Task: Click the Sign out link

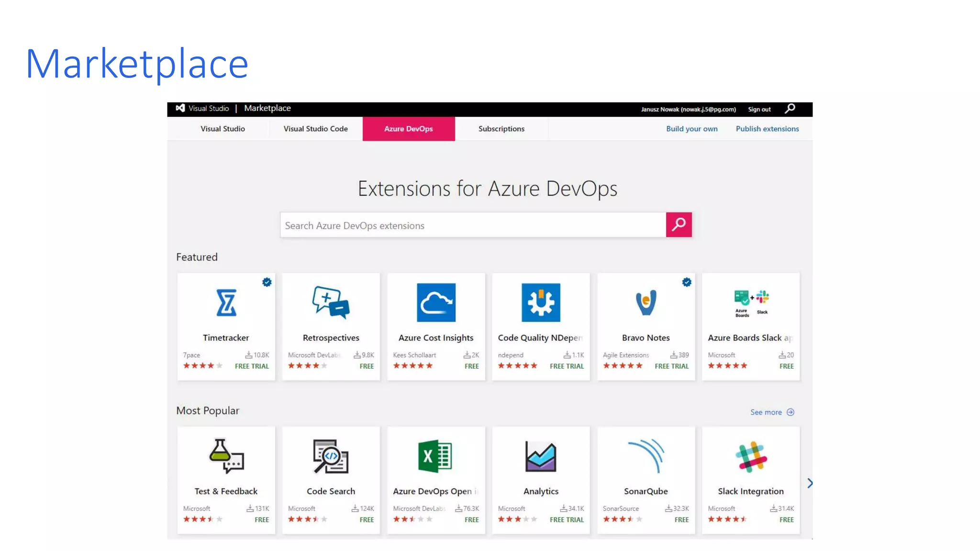Action: (759, 109)
